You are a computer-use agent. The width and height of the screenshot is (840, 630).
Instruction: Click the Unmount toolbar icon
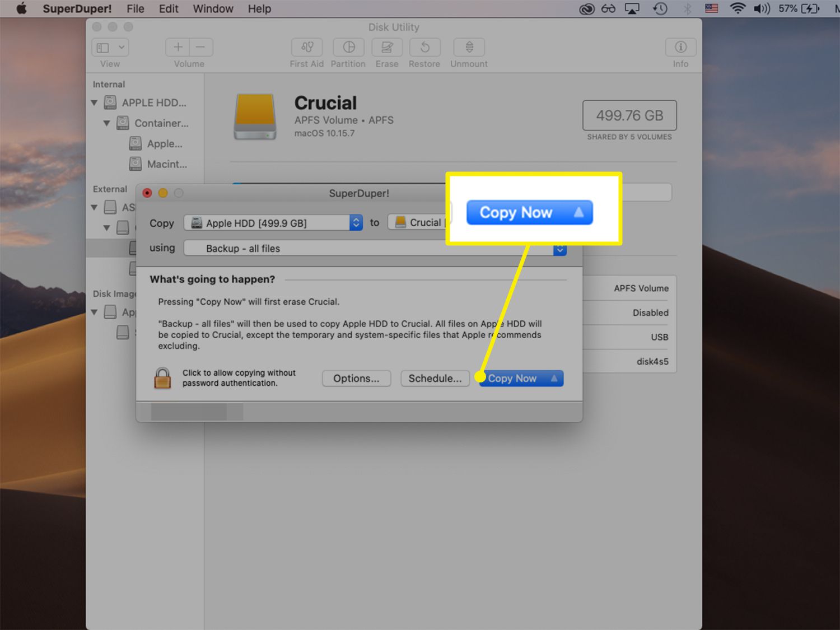[469, 47]
